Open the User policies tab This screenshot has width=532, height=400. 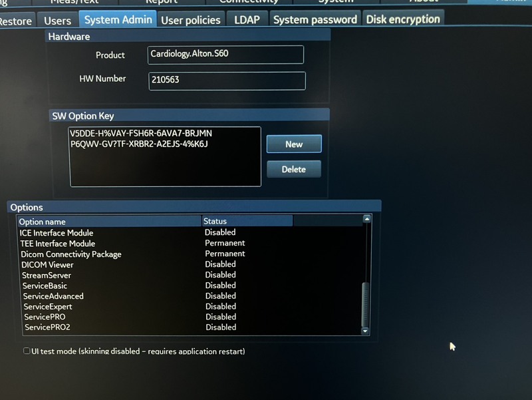[191, 20]
